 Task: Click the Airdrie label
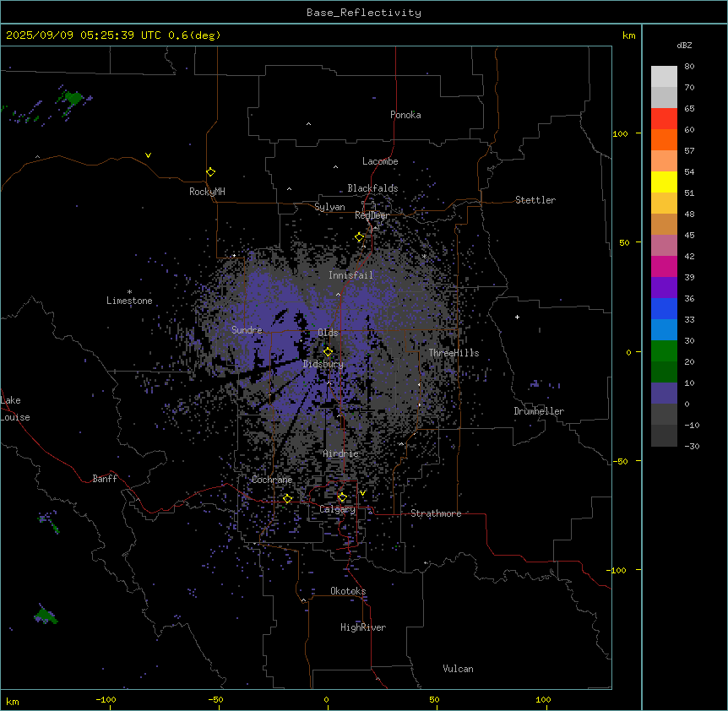(340, 453)
